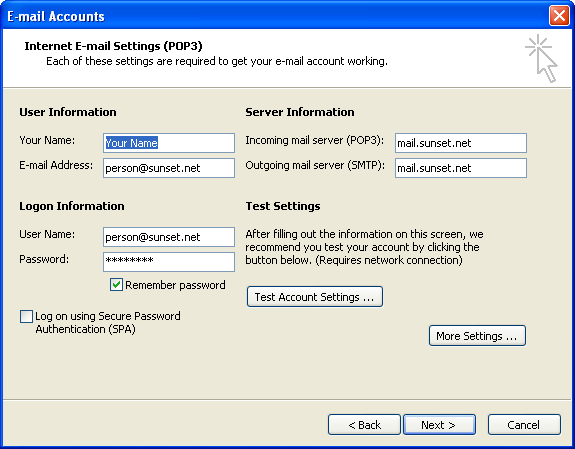Click Test Account Settings button
The width and height of the screenshot is (575, 449).
(315, 297)
